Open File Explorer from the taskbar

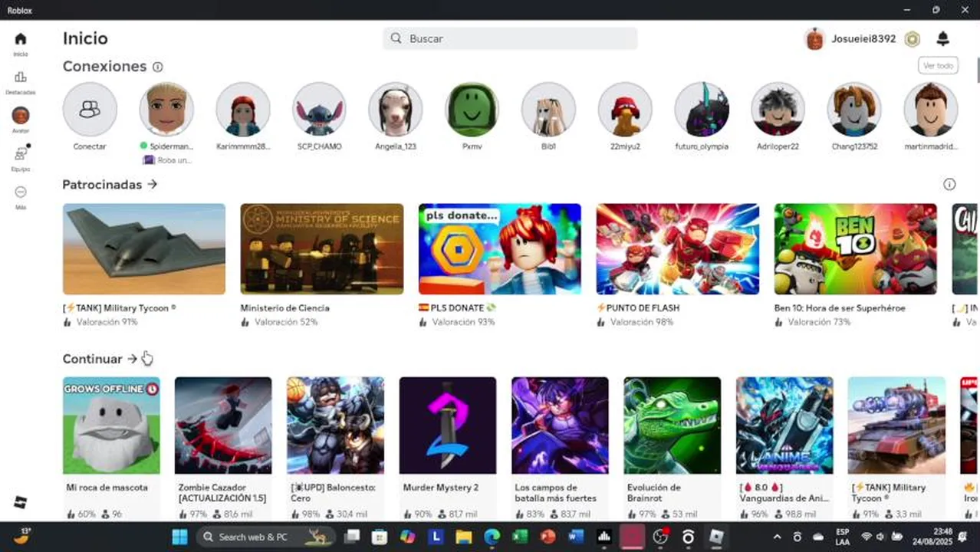coord(464,537)
